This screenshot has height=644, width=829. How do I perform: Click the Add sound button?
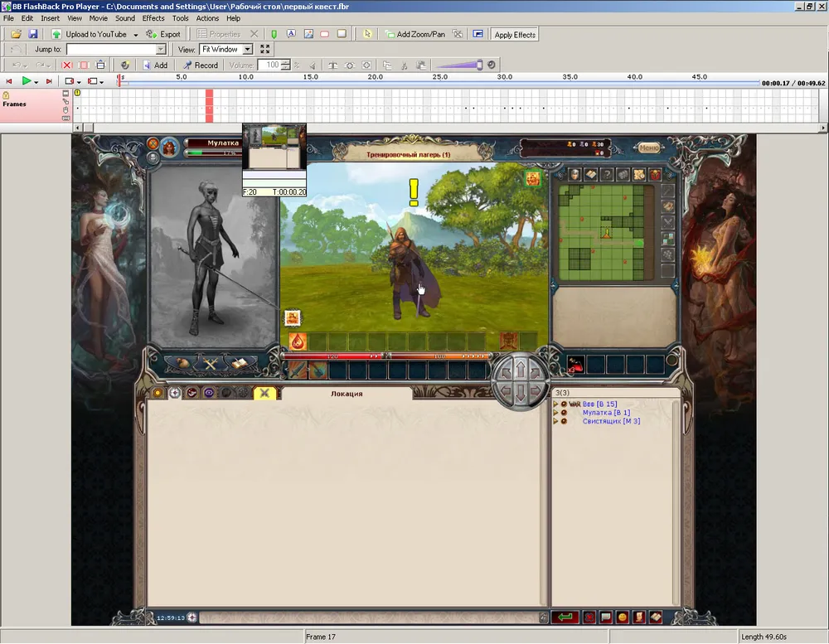(154, 65)
